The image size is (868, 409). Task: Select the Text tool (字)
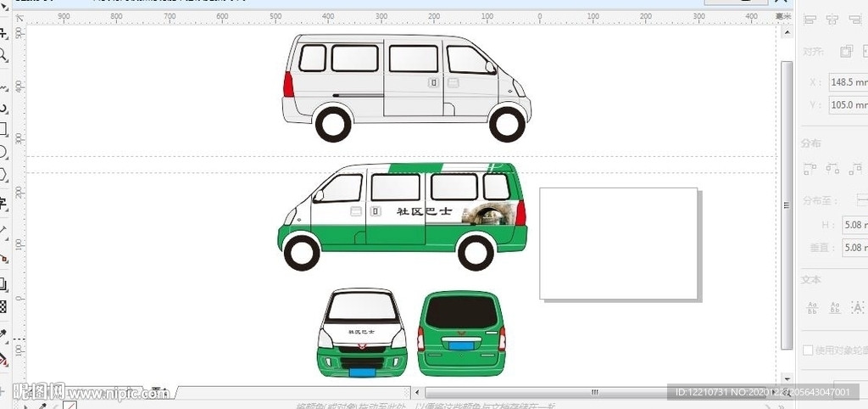pyautogui.click(x=3, y=202)
